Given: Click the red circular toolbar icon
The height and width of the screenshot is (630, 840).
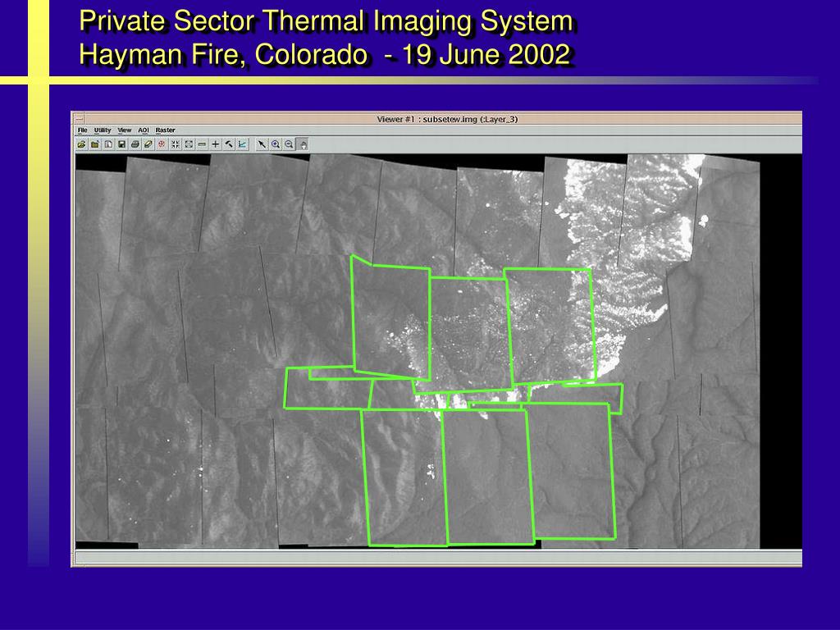Looking at the screenshot, I should pos(162,144).
